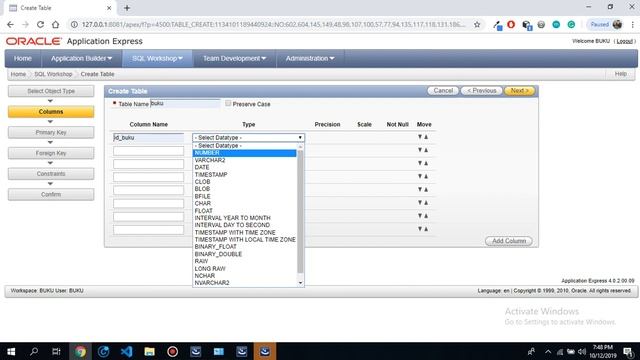The width and height of the screenshot is (640, 360).
Task: Choose NVARCHAR2 datatype option
Action: [244, 283]
